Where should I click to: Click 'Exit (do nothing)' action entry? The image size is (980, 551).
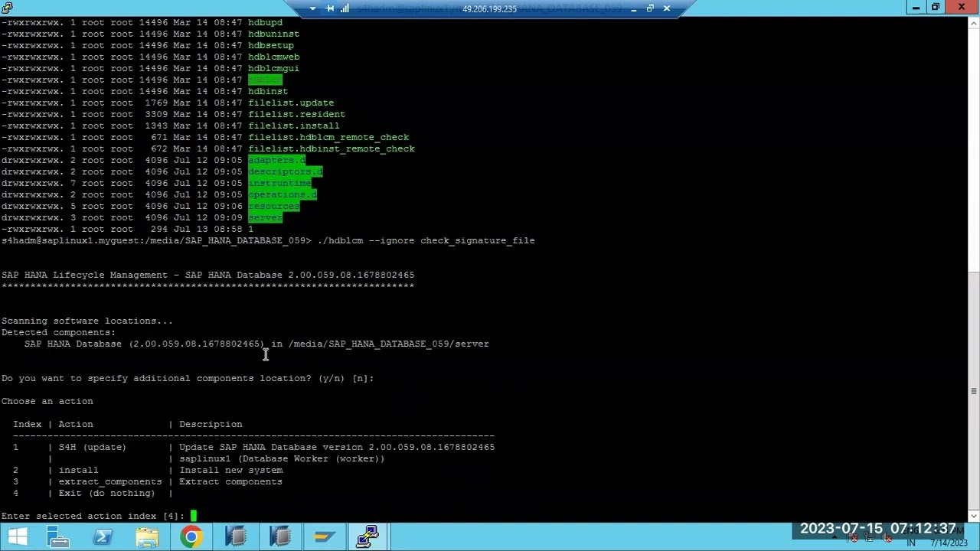pyautogui.click(x=106, y=493)
